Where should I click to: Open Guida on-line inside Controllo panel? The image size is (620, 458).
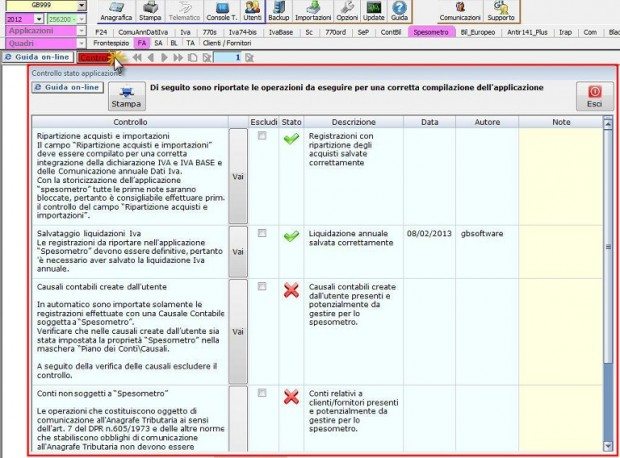click(68, 87)
